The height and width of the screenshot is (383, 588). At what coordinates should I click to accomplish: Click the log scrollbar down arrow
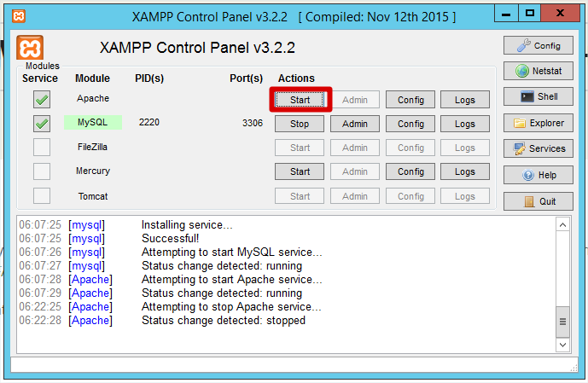coord(562,345)
